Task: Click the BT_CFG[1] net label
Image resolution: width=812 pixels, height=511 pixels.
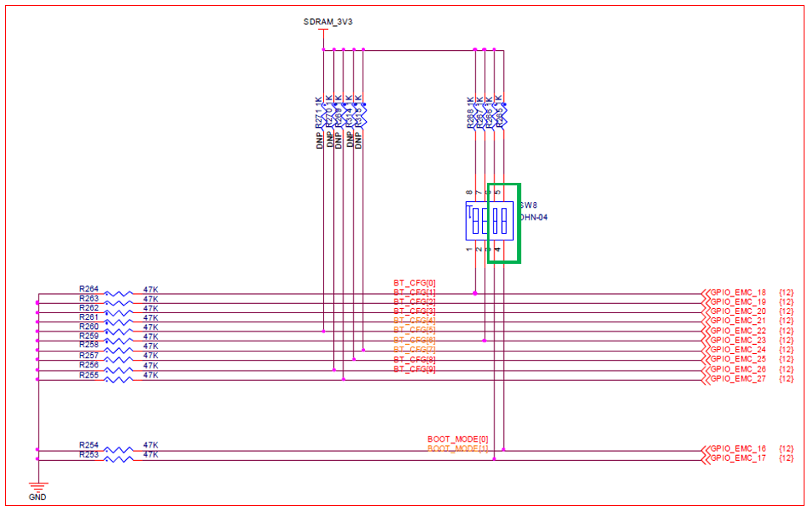Action: point(414,292)
